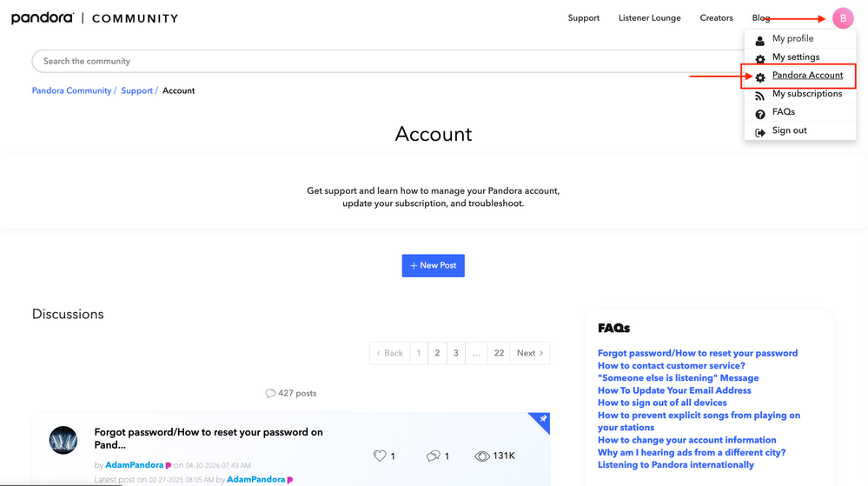The image size is (868, 486).
Task: Go to page 1 of discussions
Action: point(419,353)
